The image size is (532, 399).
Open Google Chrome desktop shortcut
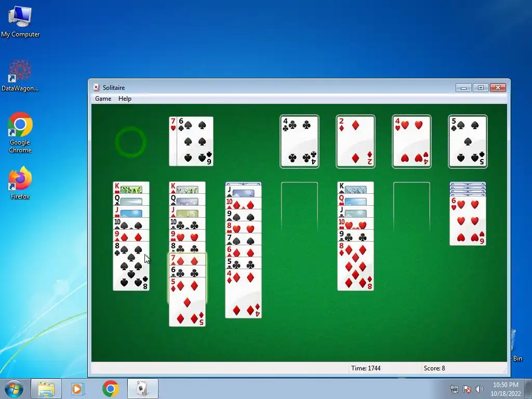pos(20,132)
